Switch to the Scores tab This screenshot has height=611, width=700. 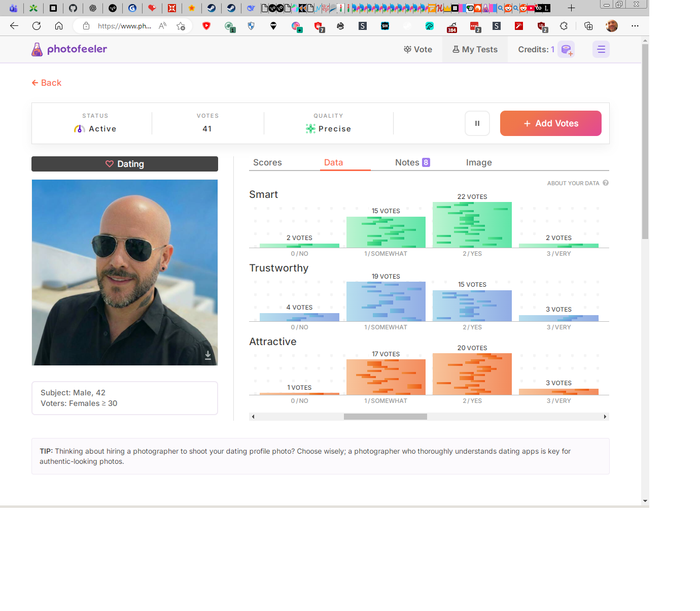(x=267, y=162)
